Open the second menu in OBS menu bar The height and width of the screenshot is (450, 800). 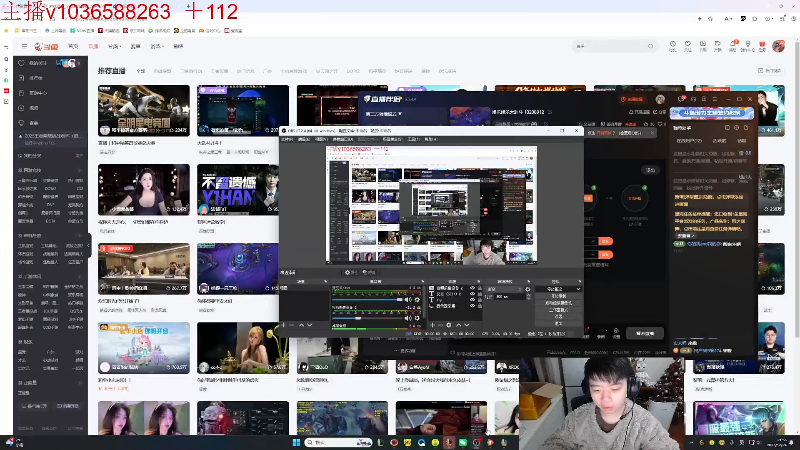click(304, 139)
